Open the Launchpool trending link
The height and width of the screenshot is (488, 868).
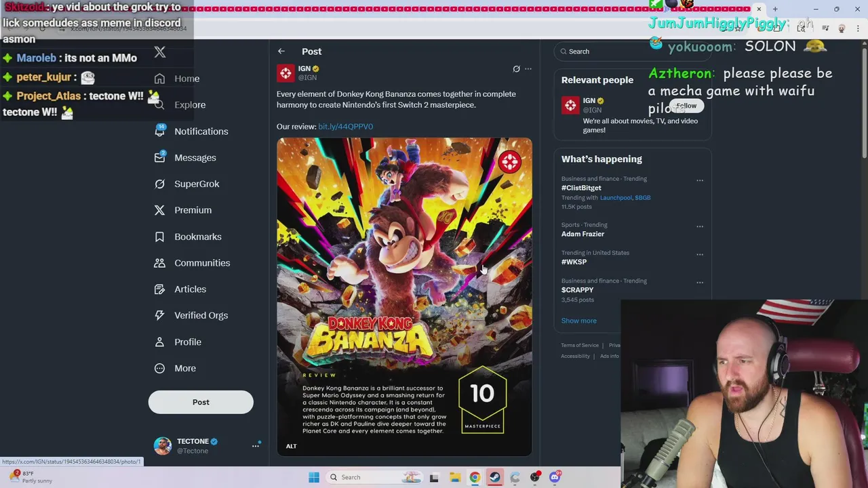(x=616, y=198)
